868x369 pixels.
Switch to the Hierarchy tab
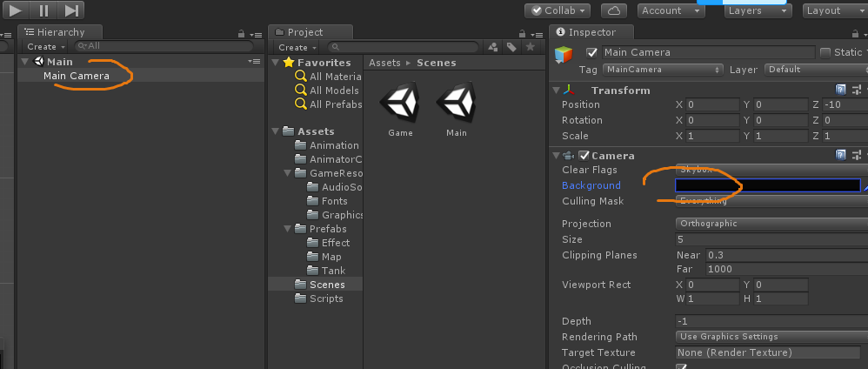[x=60, y=32]
